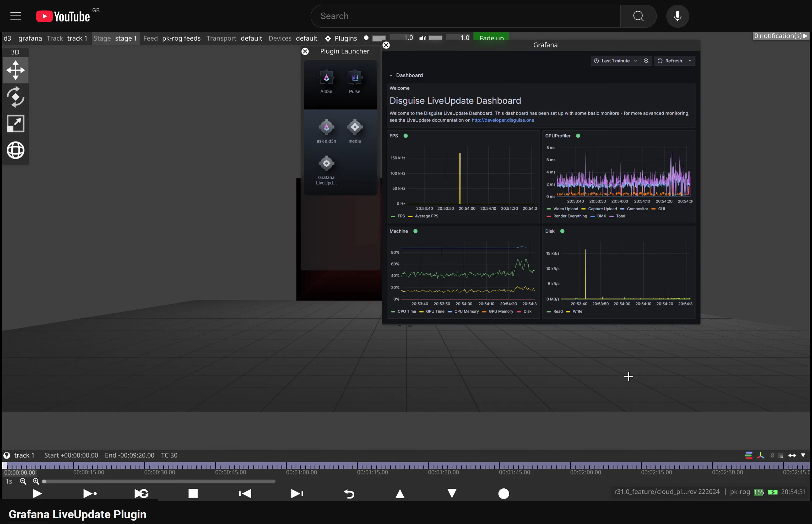The image size is (812, 524).
Task: Click the green health dot on the FPS panel
Action: (405, 136)
